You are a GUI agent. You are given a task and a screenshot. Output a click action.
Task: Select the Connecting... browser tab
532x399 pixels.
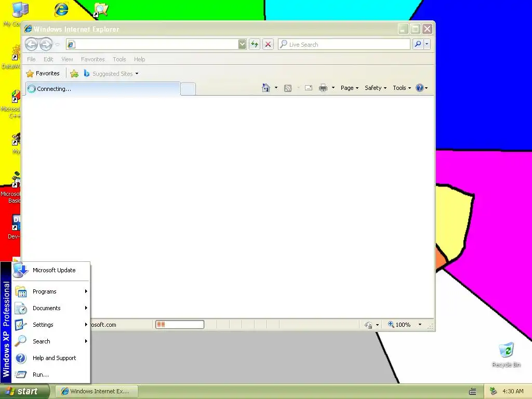pyautogui.click(x=103, y=89)
